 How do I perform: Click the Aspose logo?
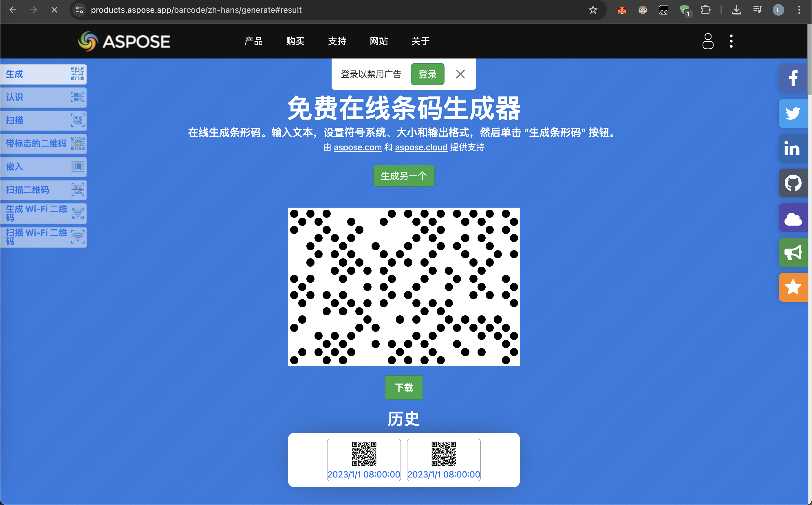pyautogui.click(x=124, y=41)
